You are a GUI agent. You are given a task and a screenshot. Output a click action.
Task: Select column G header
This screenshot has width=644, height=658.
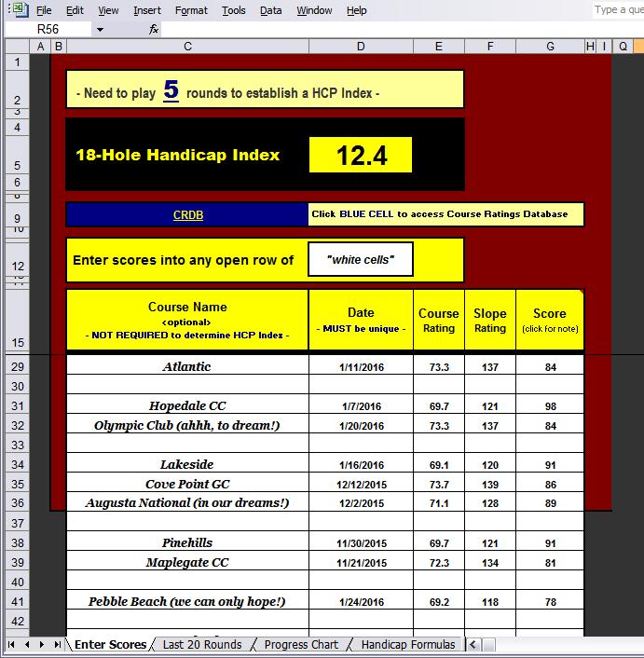point(550,47)
